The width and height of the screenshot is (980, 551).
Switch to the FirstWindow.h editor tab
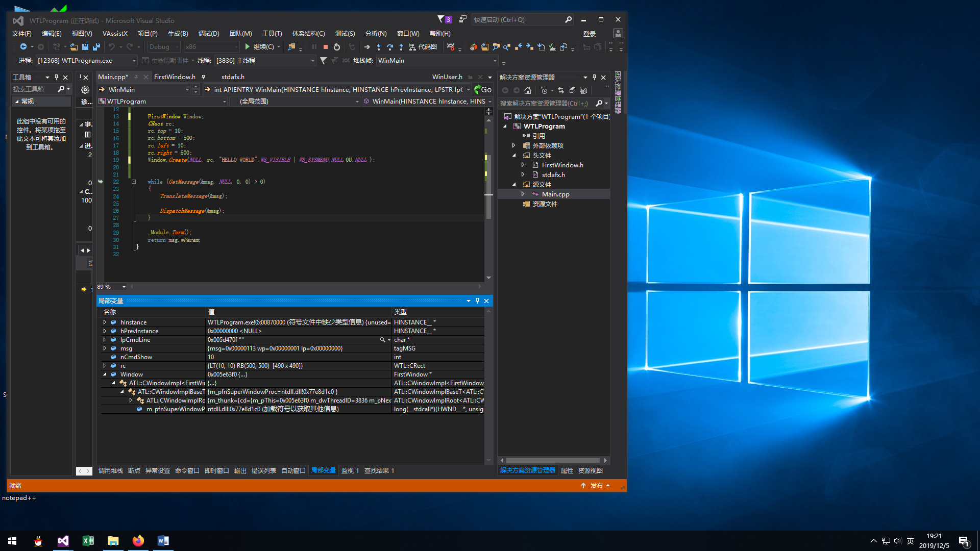(x=175, y=77)
